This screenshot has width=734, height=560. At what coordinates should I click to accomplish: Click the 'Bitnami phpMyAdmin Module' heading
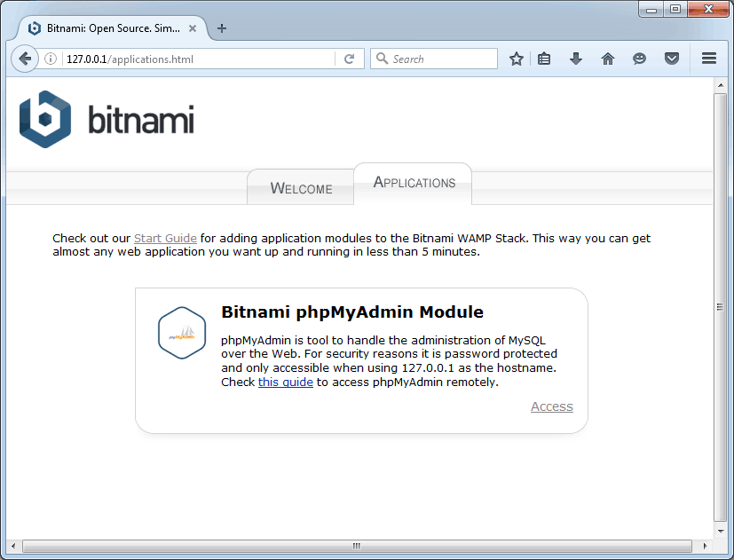352,312
